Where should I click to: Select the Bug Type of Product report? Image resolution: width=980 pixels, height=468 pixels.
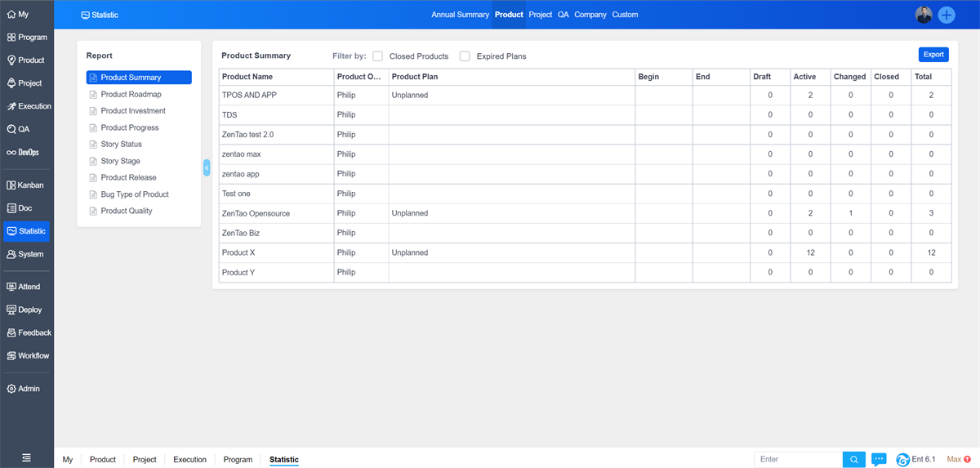pos(135,194)
